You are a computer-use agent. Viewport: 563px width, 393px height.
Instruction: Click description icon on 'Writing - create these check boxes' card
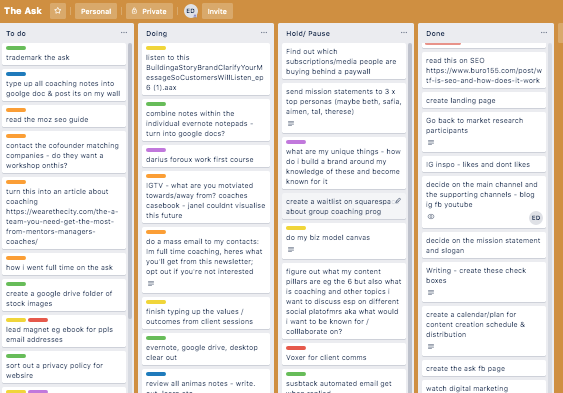[431, 293]
